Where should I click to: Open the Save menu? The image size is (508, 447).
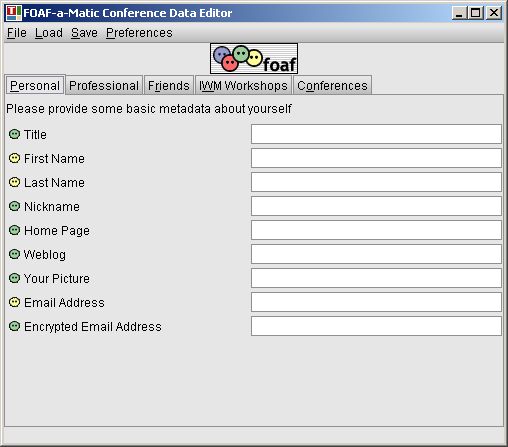[x=84, y=33]
